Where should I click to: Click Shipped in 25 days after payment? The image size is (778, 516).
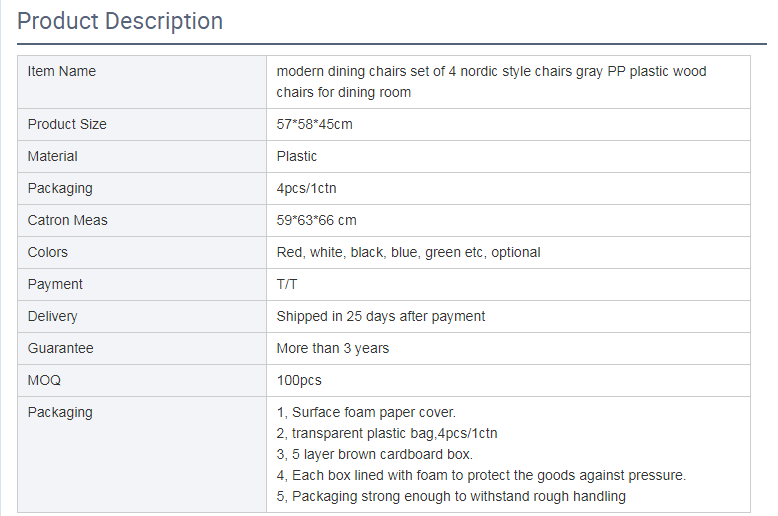pyautogui.click(x=381, y=316)
